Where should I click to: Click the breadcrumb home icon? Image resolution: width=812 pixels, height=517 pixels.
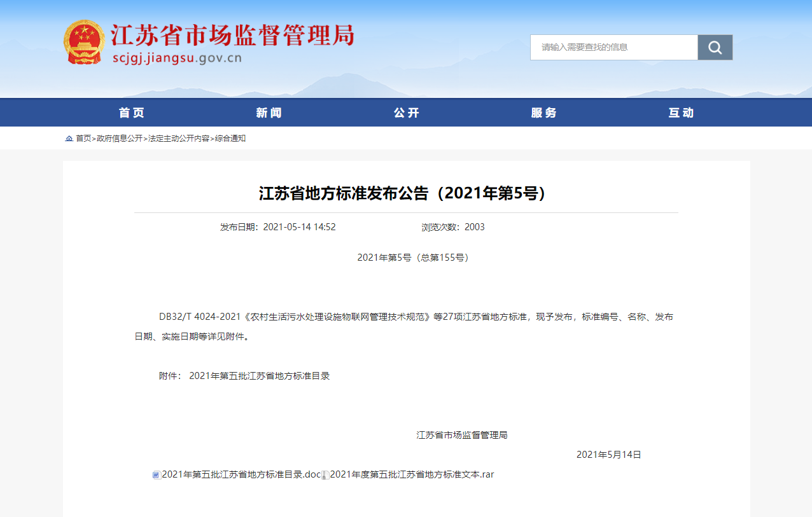(x=69, y=139)
